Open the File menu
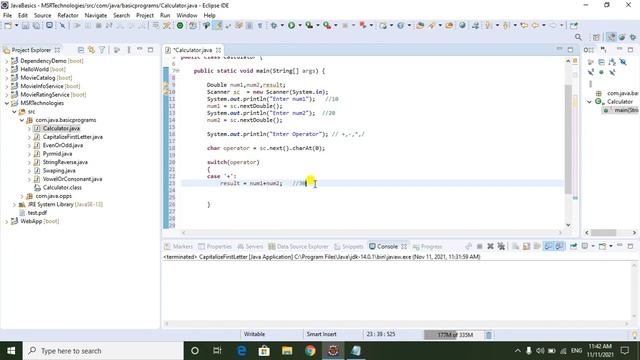The width and height of the screenshot is (640, 360). [7, 15]
